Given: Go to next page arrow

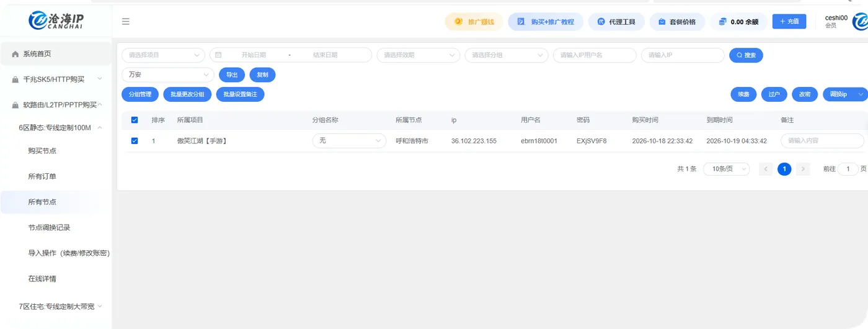Looking at the screenshot, I should [x=803, y=169].
